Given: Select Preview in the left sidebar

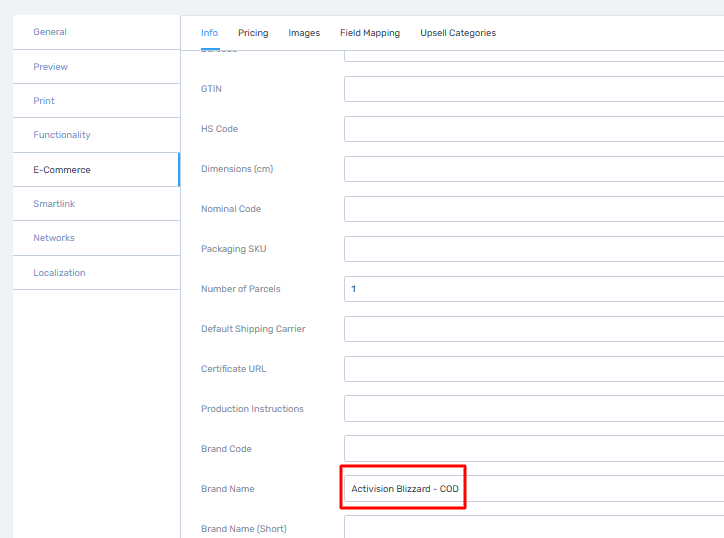Looking at the screenshot, I should 51,67.
